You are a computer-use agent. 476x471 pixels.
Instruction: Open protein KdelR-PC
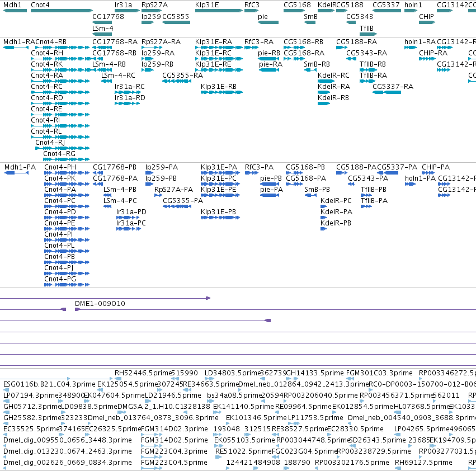point(336,201)
